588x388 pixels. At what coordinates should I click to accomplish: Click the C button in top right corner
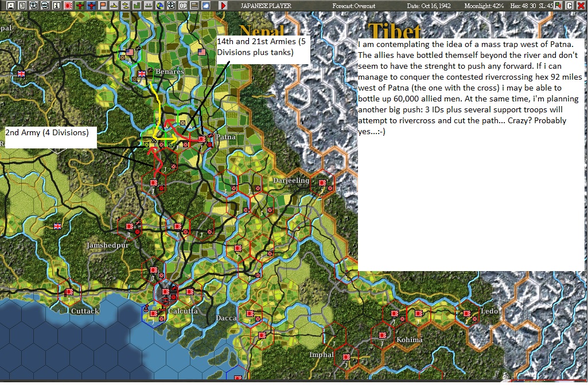570,5
